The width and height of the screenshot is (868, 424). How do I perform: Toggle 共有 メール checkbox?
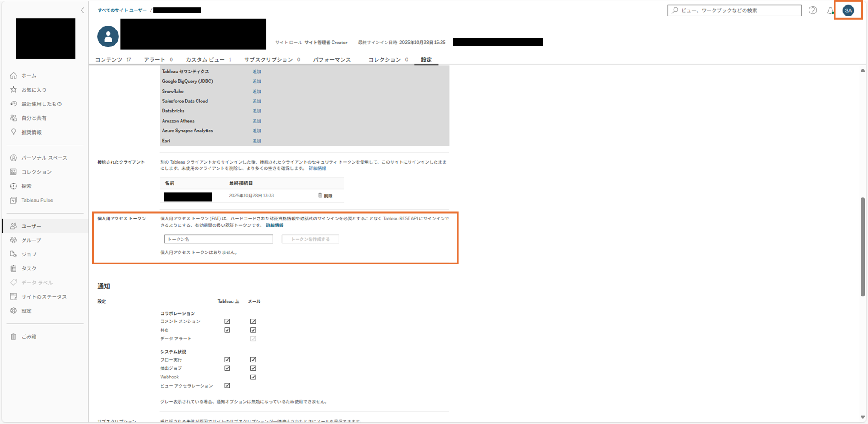point(253,330)
